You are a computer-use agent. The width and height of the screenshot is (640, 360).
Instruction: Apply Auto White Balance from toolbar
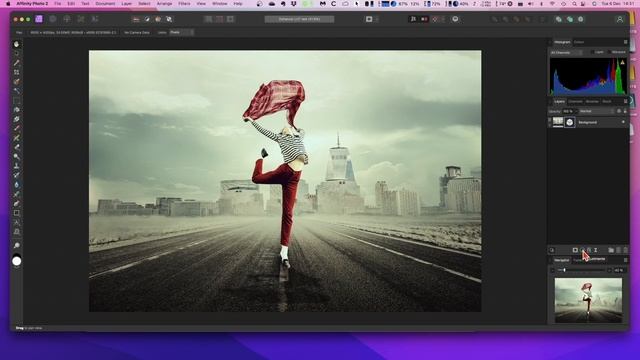coord(169,19)
